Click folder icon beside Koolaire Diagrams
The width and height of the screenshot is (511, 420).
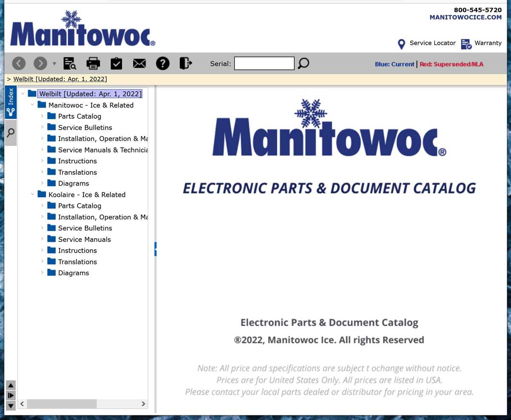click(52, 272)
